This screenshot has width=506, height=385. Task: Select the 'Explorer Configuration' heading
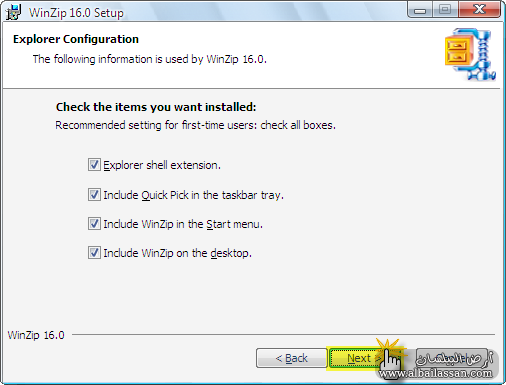(x=76, y=39)
